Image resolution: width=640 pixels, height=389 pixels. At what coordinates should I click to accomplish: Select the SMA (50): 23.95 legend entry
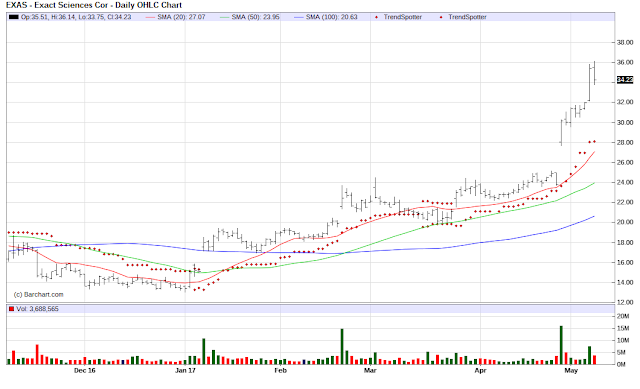[250, 17]
